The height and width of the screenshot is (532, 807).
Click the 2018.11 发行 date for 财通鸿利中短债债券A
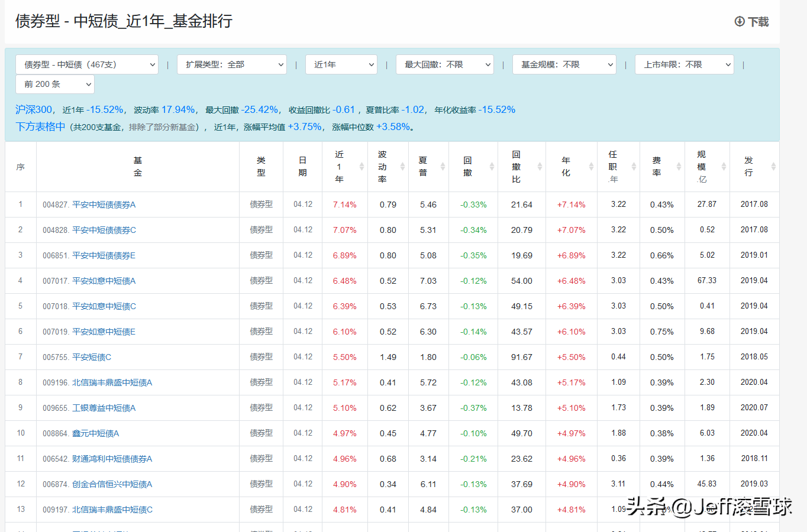754,459
